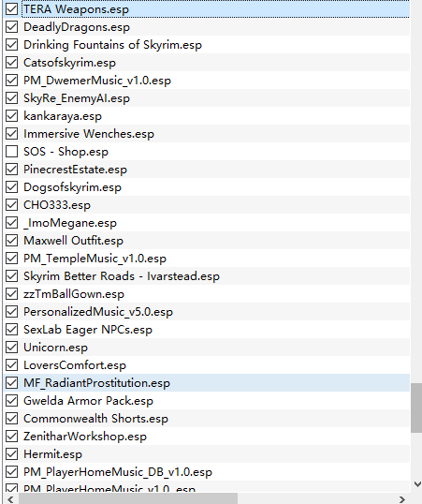
Task: Uncheck Hermit.esp checkbox
Action: pyautogui.click(x=12, y=454)
